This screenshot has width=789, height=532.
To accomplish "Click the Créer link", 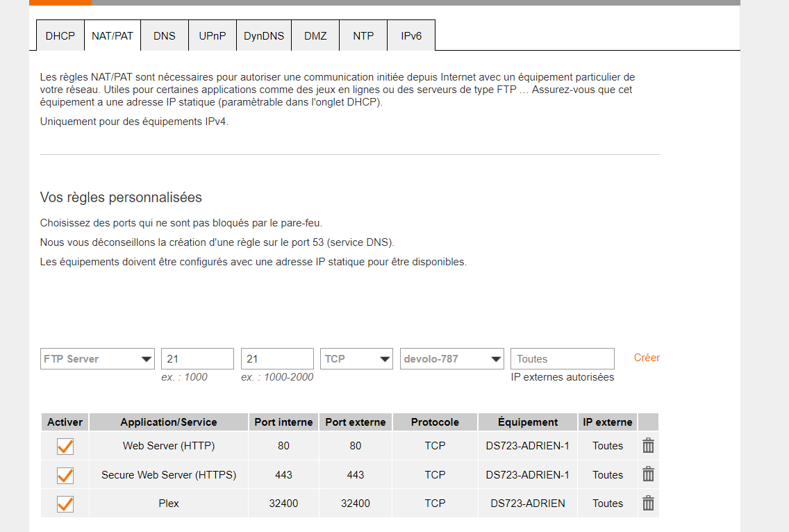I will [647, 358].
